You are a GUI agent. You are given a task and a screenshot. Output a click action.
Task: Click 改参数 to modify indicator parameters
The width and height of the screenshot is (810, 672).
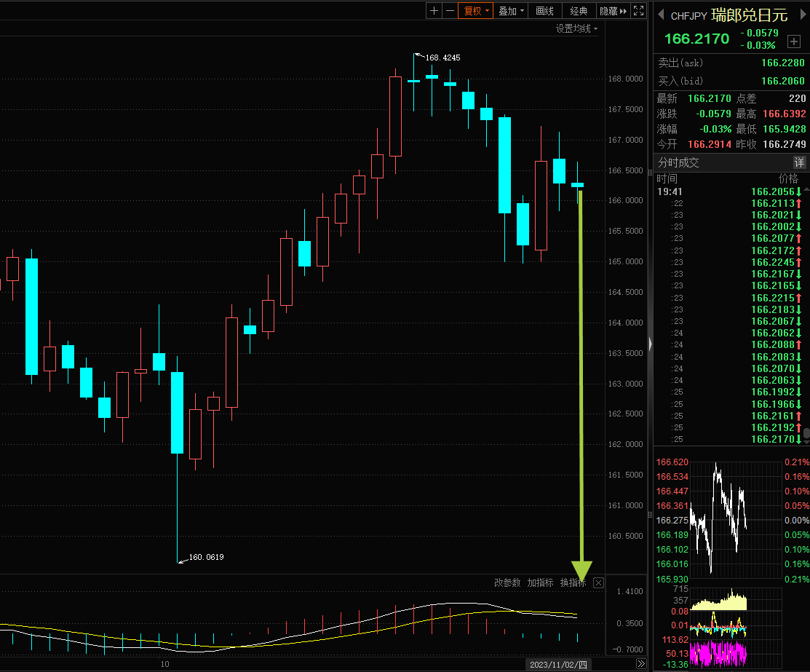[x=507, y=582]
